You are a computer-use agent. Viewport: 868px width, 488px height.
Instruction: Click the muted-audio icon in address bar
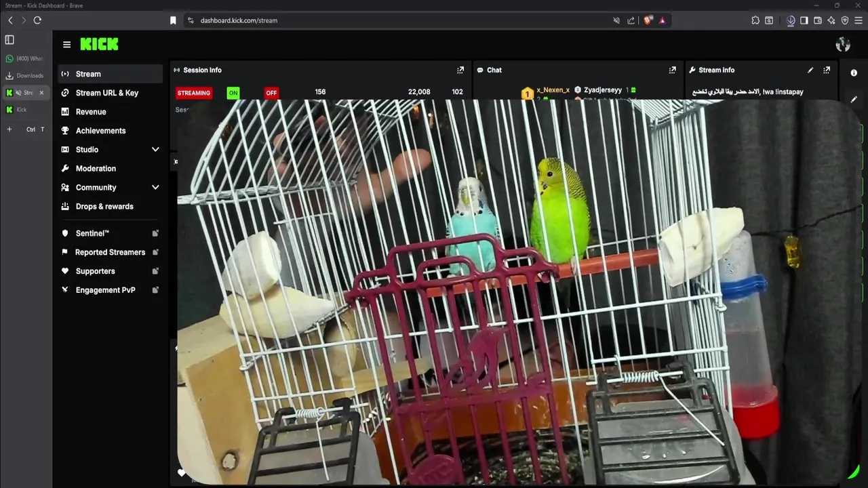pos(616,20)
